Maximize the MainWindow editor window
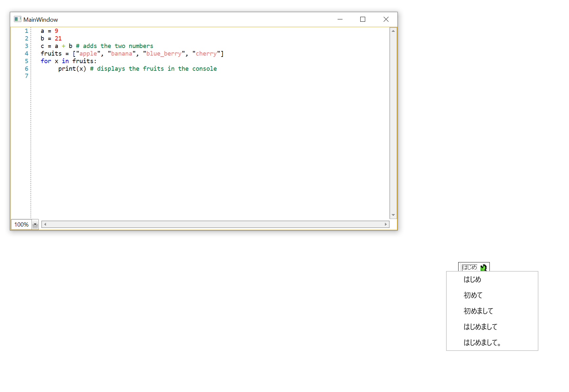The height and width of the screenshot is (392, 569). click(363, 19)
